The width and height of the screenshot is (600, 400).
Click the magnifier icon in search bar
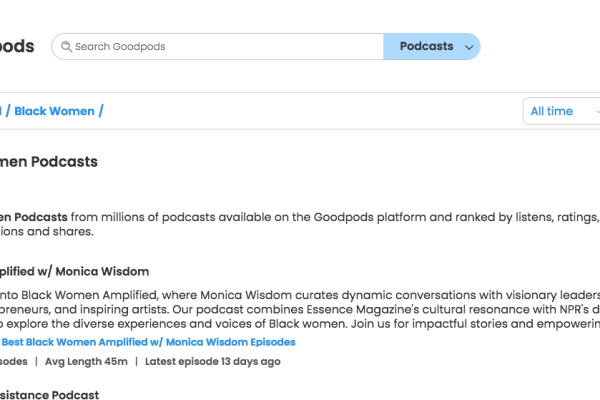click(x=66, y=46)
